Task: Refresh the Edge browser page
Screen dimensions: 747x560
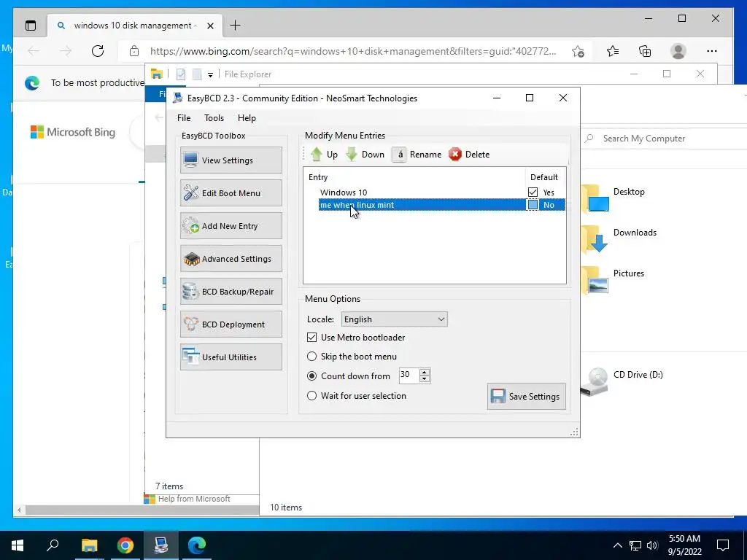Action: (x=98, y=51)
